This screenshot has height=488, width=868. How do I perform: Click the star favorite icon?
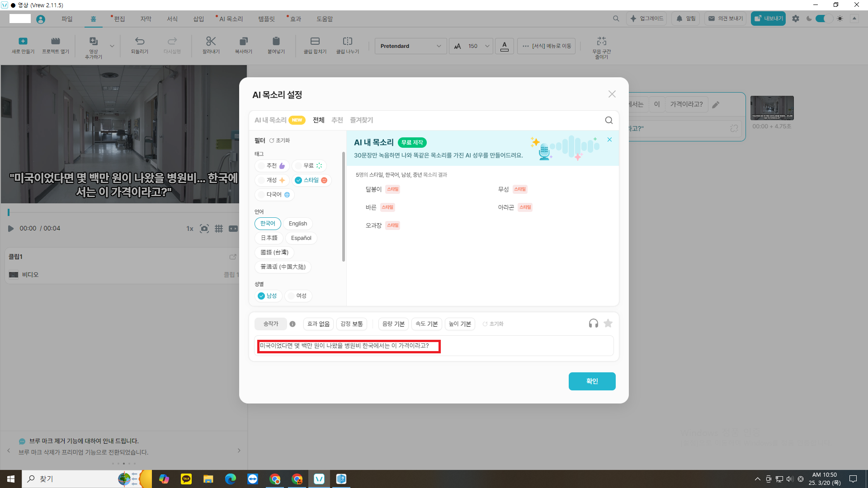608,324
